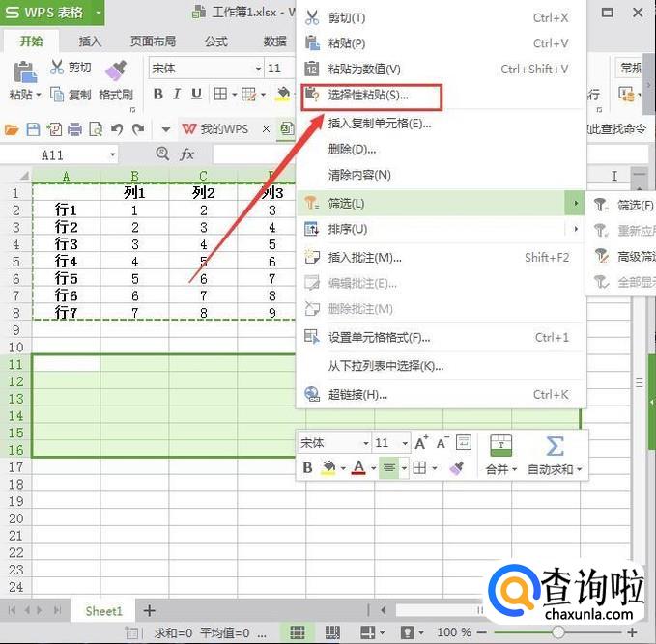Viewport: 656px width, 644px height.
Task: Click mini toolbar red font color A
Action: click(358, 468)
